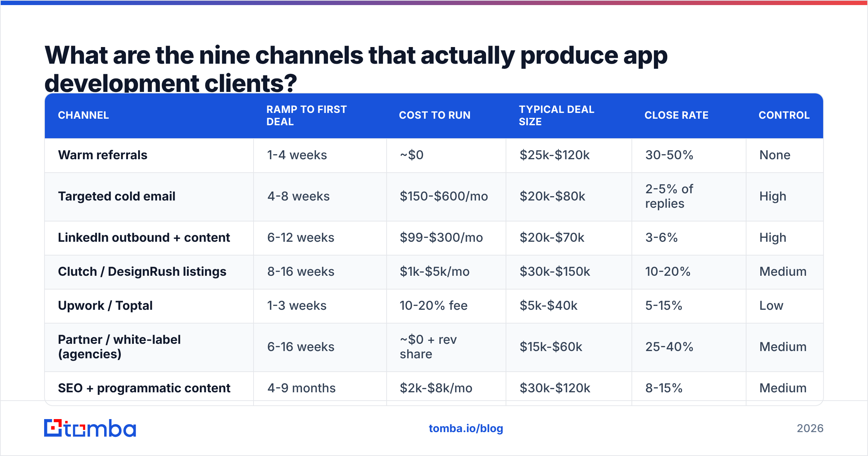868x456 pixels.
Task: Click Clutch / DesignRush listings label
Action: 142,271
